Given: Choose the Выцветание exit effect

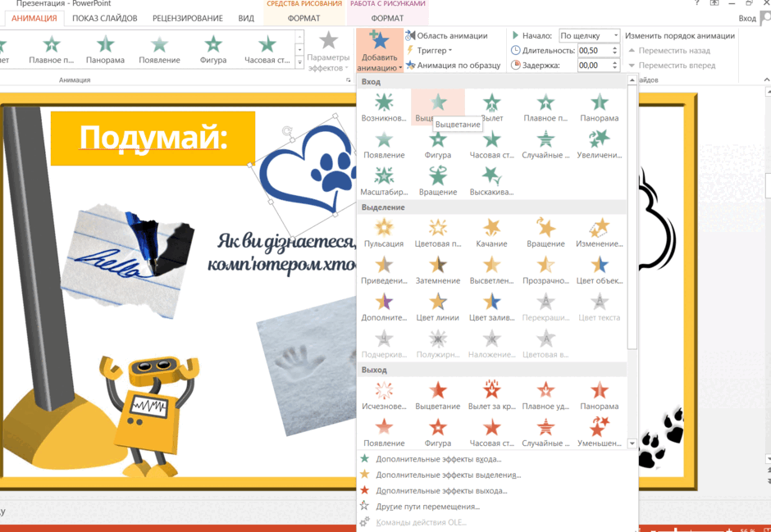Looking at the screenshot, I should coord(438,396).
